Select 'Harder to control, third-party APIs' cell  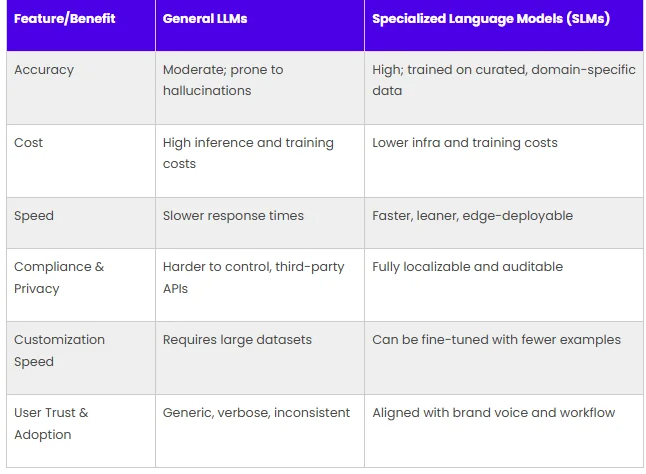(253, 278)
